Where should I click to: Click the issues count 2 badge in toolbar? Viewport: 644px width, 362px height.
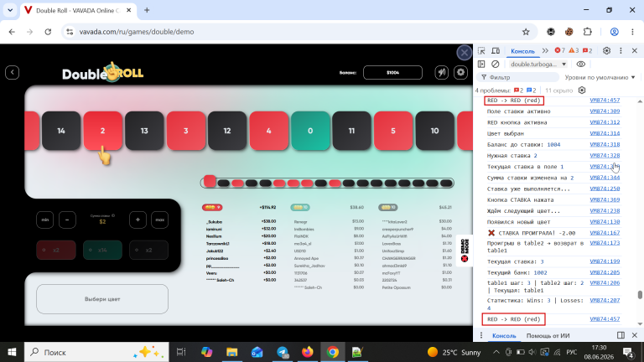588,50
